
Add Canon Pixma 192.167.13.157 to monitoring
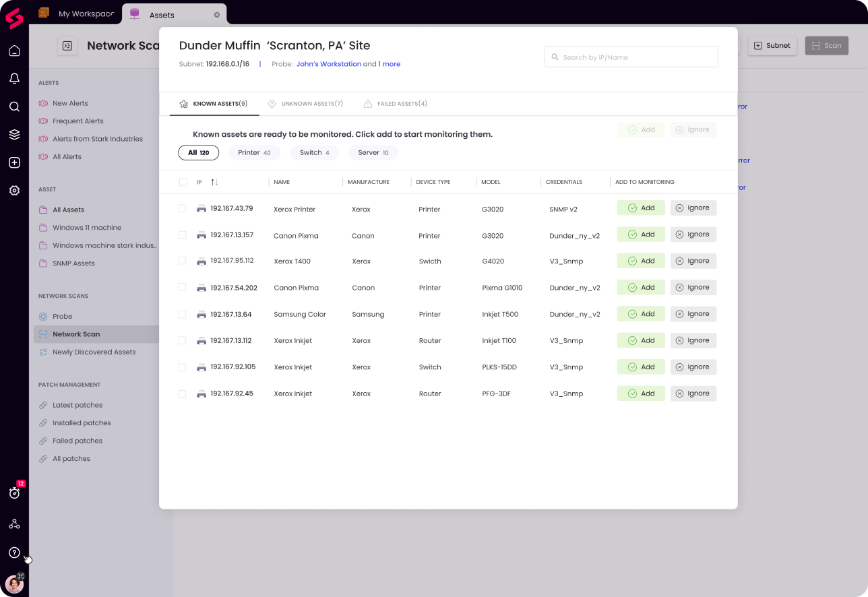640,234
